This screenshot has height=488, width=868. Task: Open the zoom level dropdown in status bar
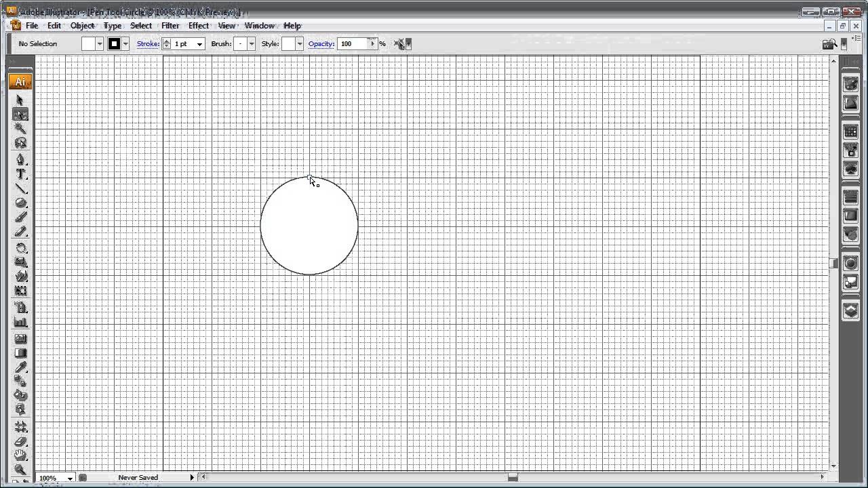[70, 479]
